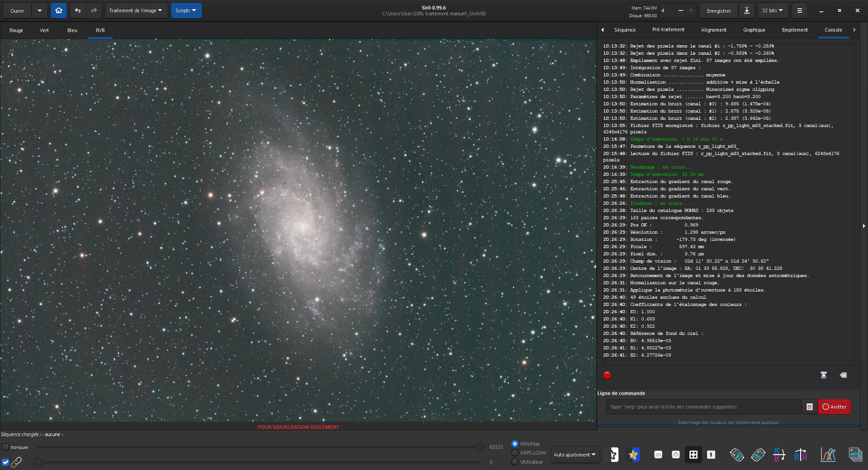Clear the console log with the erase icon
The height and width of the screenshot is (470, 868).
(843, 375)
